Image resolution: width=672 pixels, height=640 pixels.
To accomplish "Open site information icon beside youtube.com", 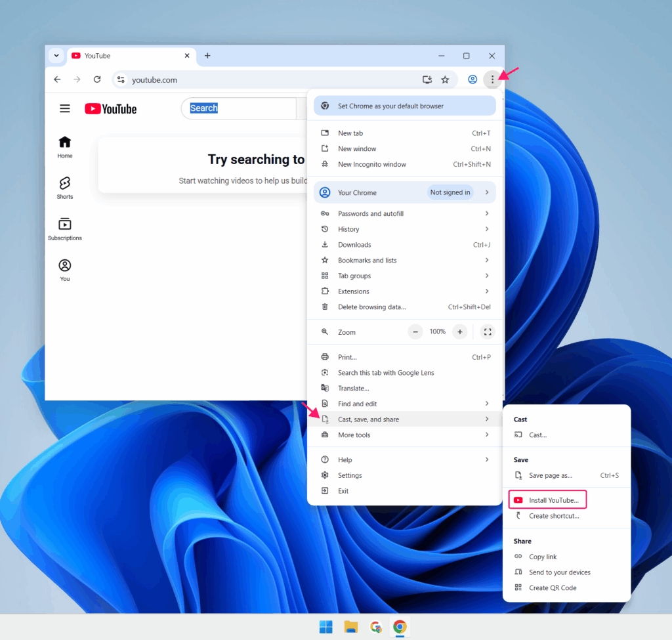I will click(121, 79).
